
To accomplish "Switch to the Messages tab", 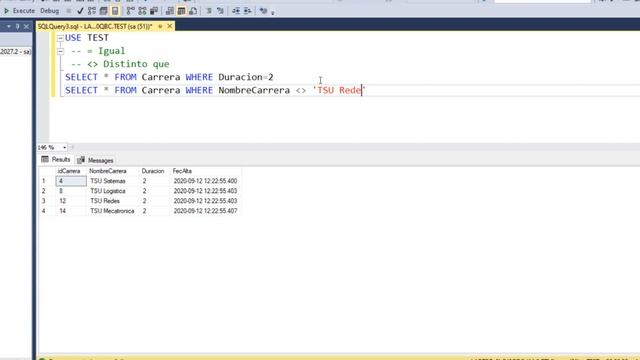I will [x=96, y=160].
